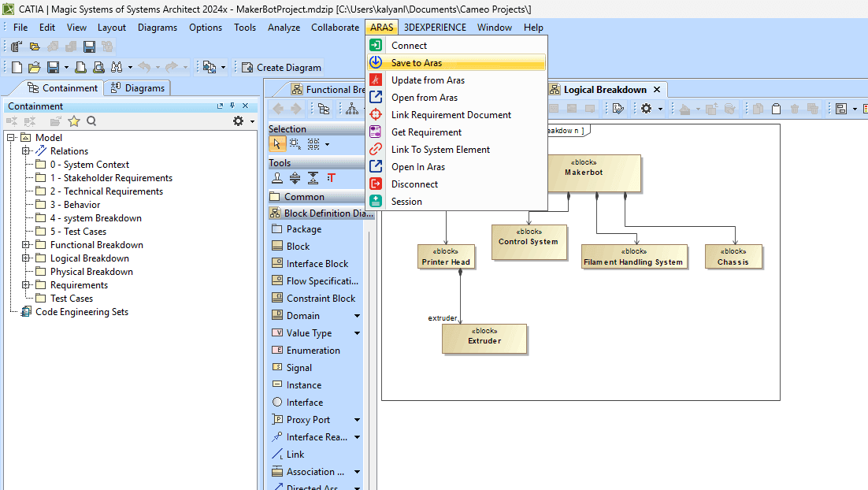The image size is (868, 490).
Task: Pick the red T text tool
Action: pyautogui.click(x=331, y=178)
